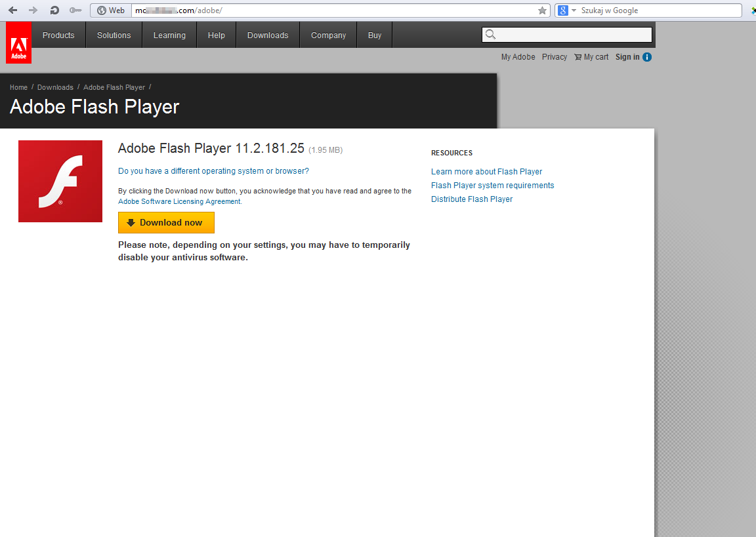
Task: Open the Help menu
Action: point(217,35)
